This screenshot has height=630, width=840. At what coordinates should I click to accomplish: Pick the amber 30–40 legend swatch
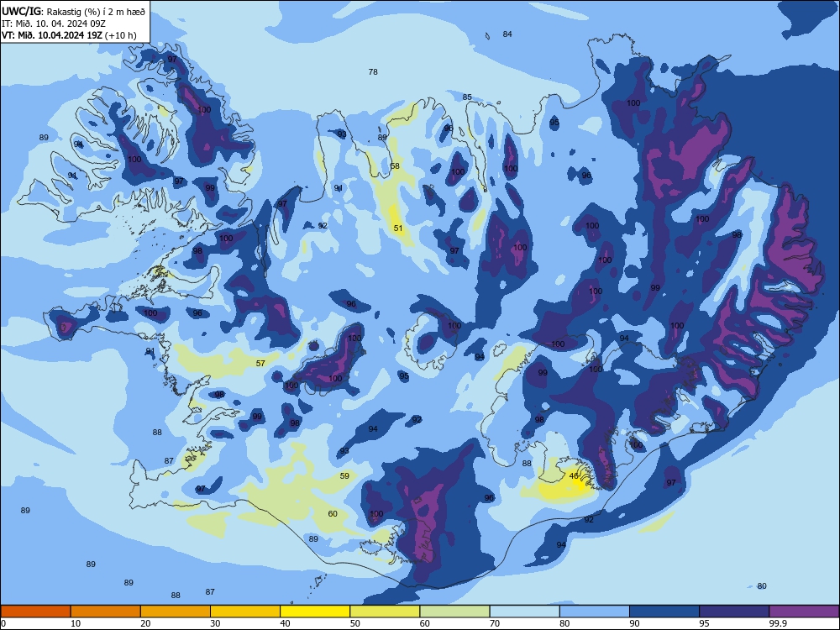coord(245,612)
